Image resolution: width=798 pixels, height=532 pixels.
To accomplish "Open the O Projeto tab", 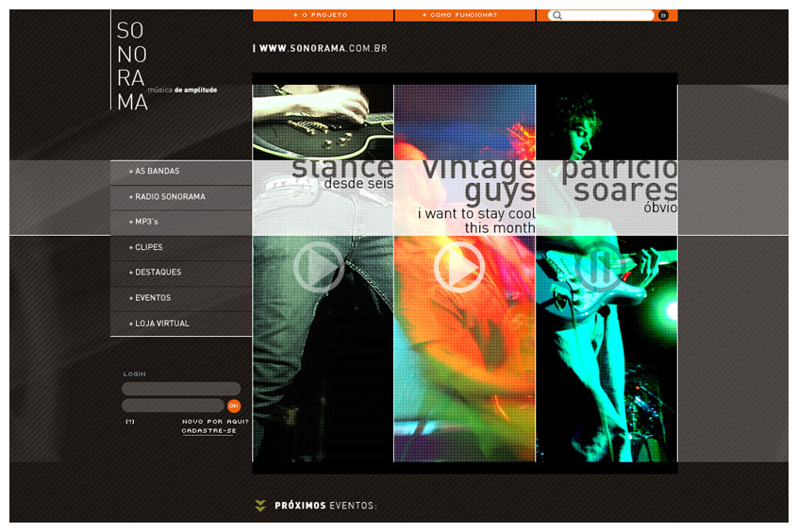I will click(x=323, y=15).
